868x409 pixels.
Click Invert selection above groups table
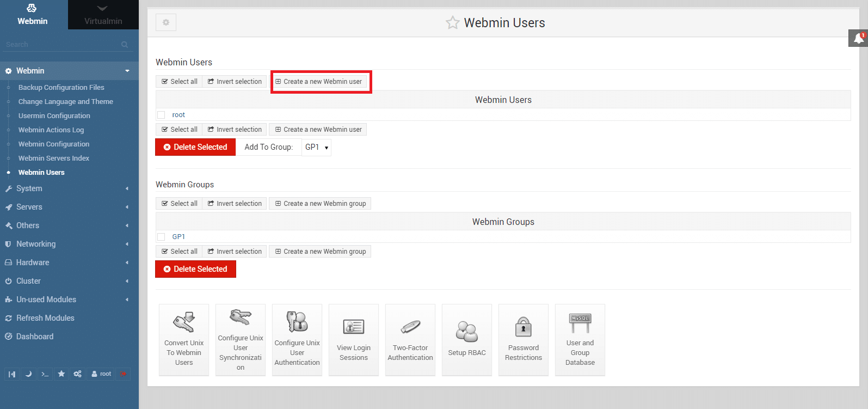pos(235,204)
